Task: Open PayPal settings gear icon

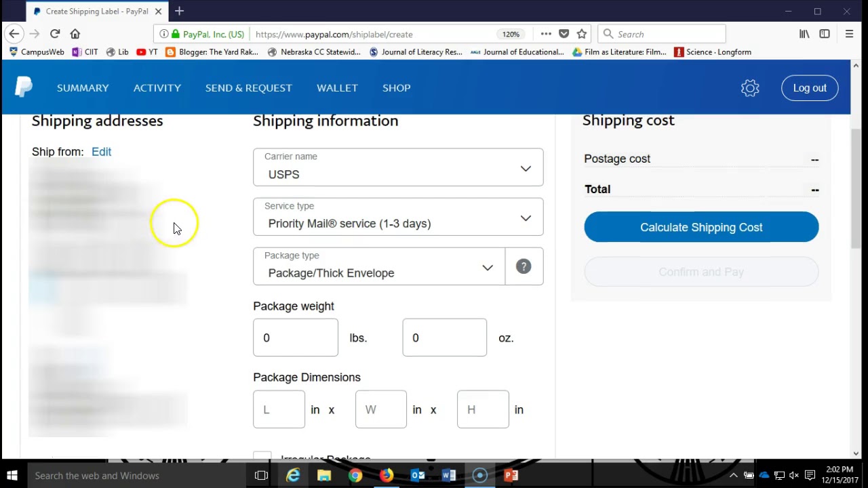Action: coord(750,87)
